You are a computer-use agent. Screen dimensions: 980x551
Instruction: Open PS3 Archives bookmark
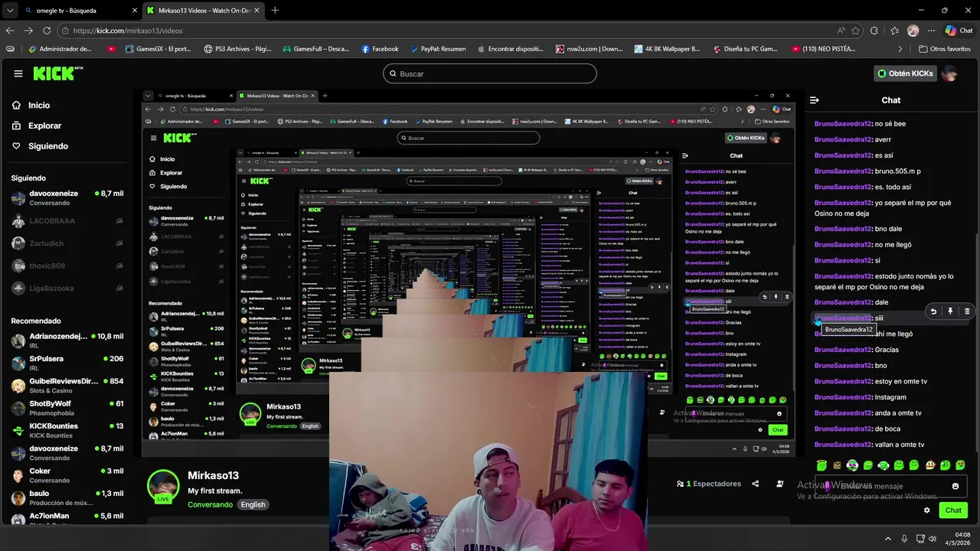[237, 49]
